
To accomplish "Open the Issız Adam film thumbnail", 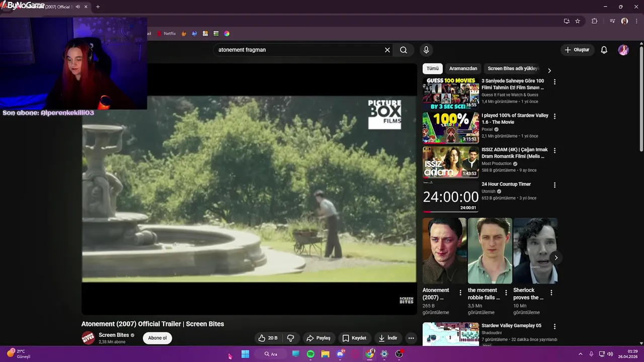I will click(x=451, y=162).
